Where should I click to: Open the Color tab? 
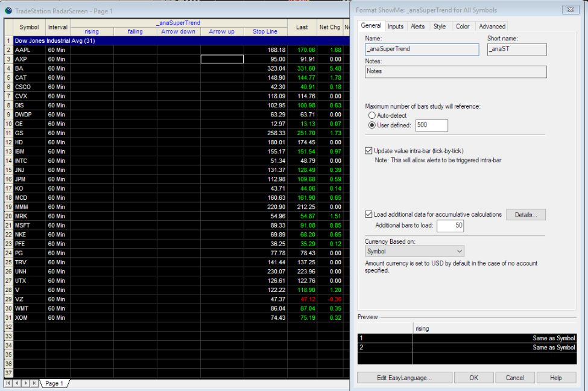[x=463, y=27]
